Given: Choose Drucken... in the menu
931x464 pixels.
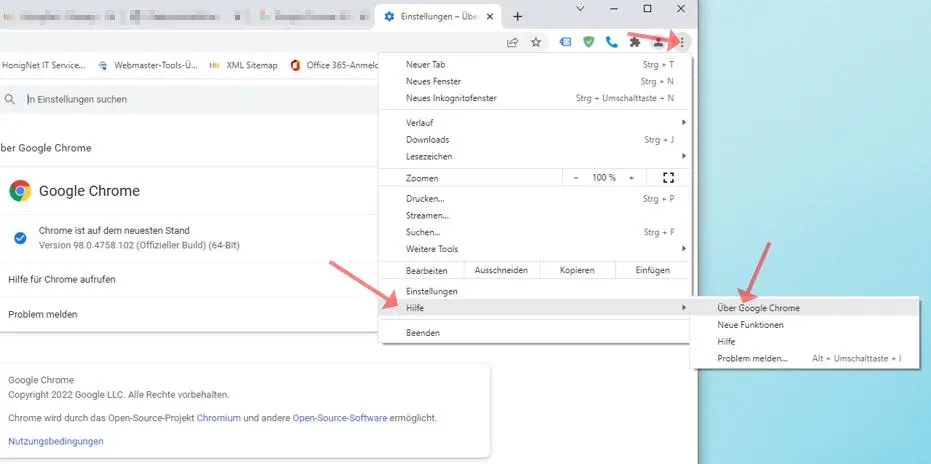Looking at the screenshot, I should tap(534, 199).
